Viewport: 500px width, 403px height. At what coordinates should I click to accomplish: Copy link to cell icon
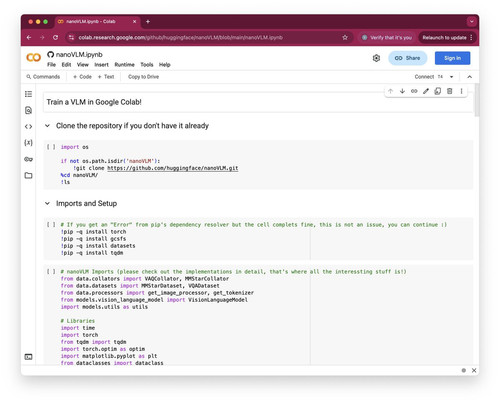414,91
